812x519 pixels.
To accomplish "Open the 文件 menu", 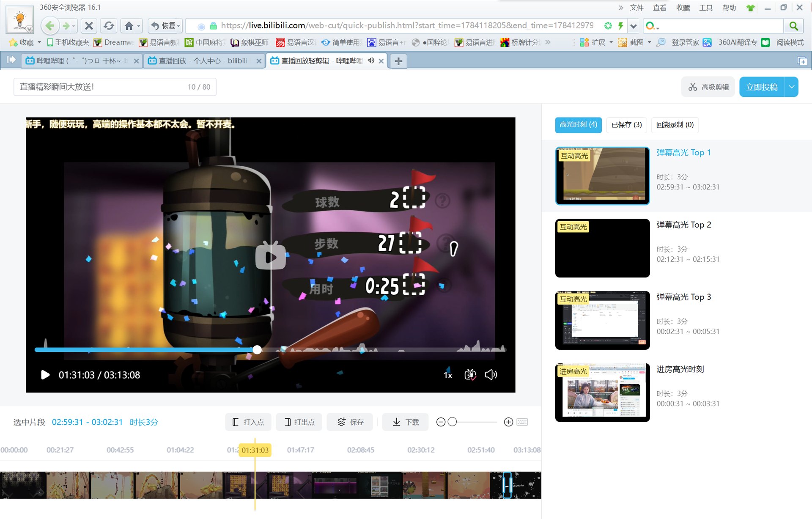I will point(636,8).
